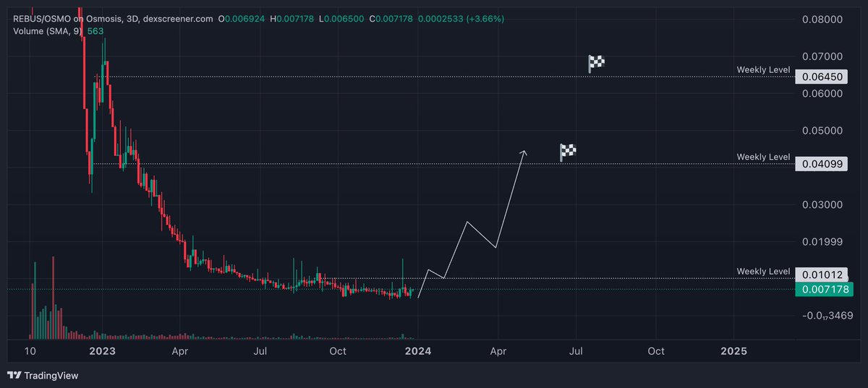Screen dimensions: 868x388
Task: Click the high value H0.007178
Action: coord(292,18)
